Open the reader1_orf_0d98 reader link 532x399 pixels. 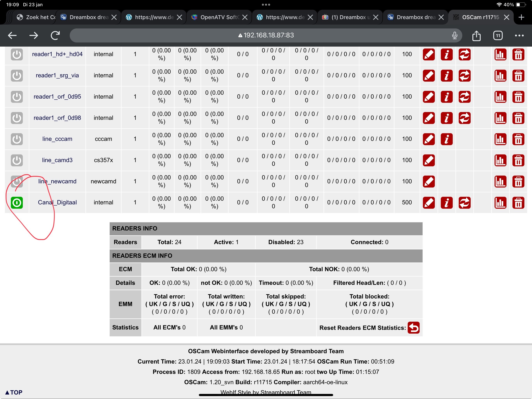(57, 118)
